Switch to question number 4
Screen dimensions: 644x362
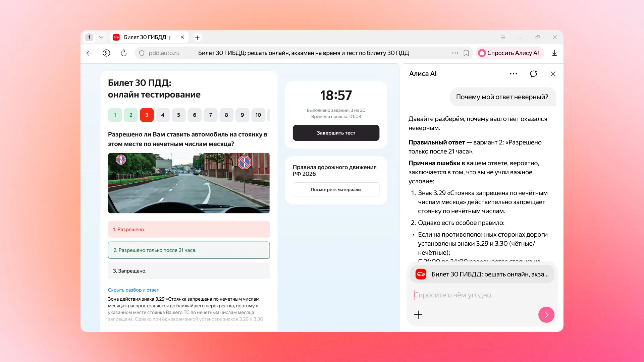tap(163, 115)
